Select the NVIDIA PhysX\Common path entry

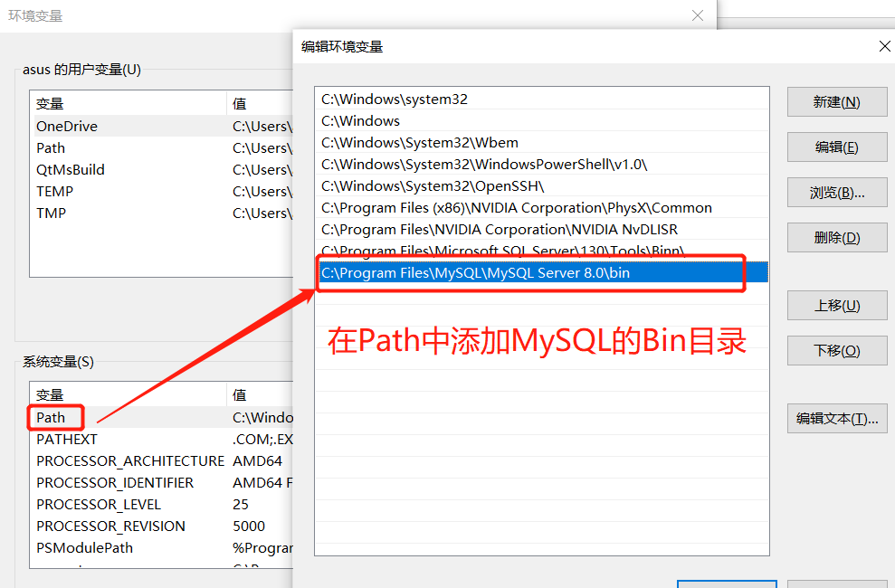pos(542,207)
